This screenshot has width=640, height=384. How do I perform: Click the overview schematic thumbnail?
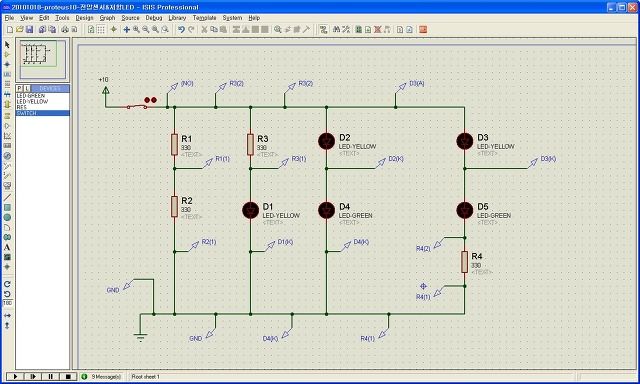pyautogui.click(x=42, y=60)
